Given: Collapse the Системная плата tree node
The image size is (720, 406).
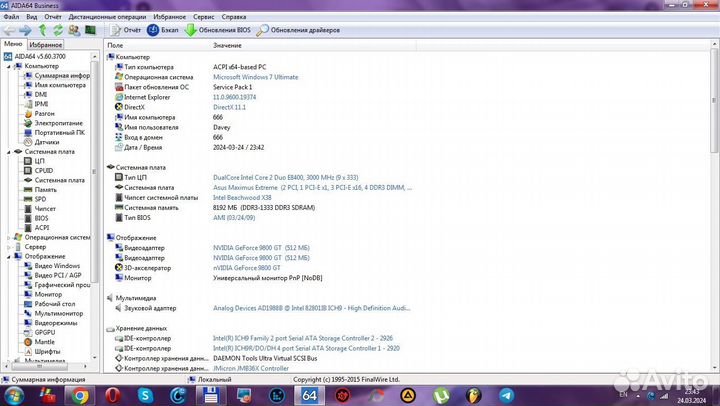Looking at the screenshot, I should [8, 152].
